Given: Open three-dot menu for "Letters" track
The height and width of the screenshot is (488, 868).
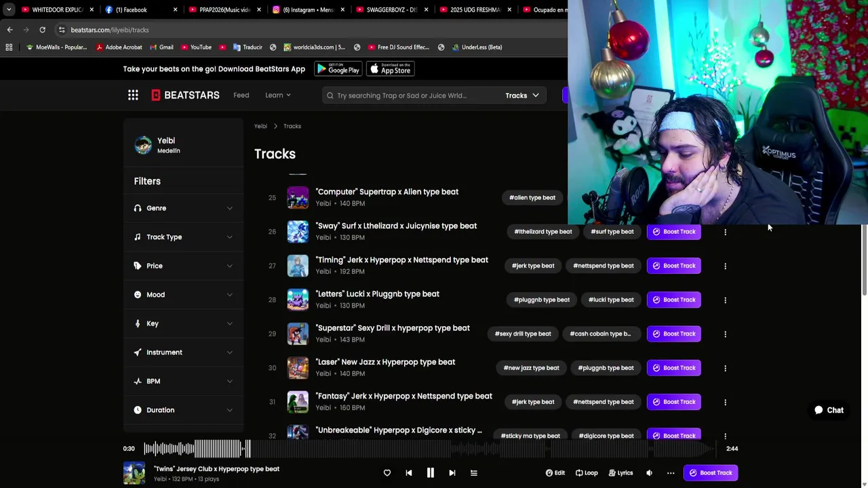Looking at the screenshot, I should point(725,300).
